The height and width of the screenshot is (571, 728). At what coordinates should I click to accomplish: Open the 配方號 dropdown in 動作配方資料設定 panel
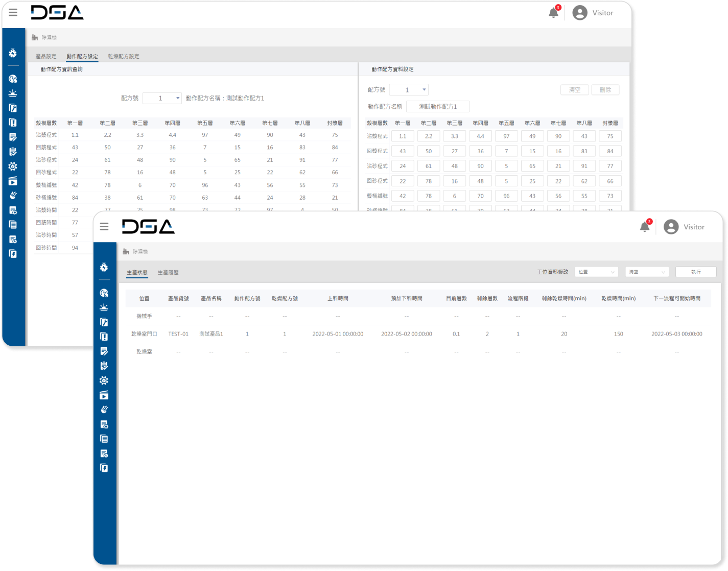point(409,90)
